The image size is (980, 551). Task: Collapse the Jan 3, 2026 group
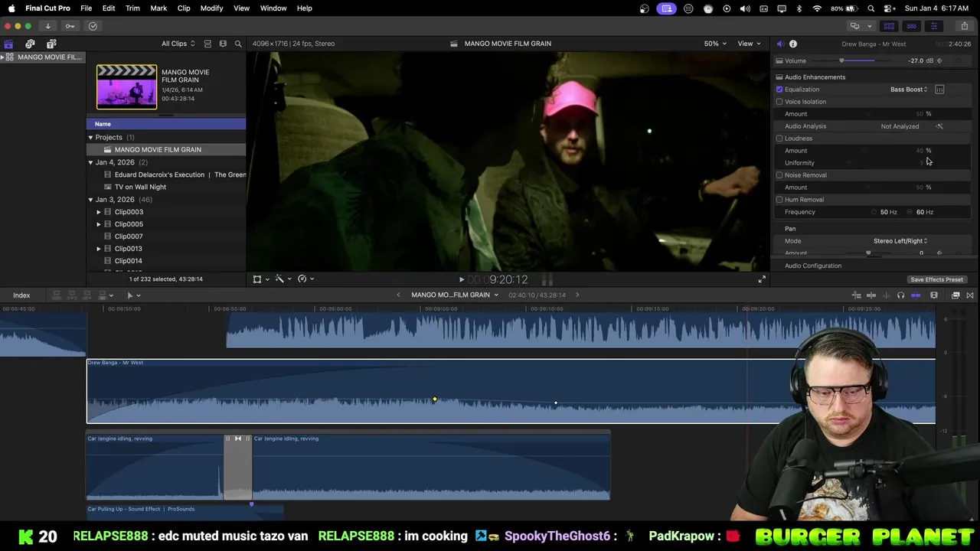[90, 200]
